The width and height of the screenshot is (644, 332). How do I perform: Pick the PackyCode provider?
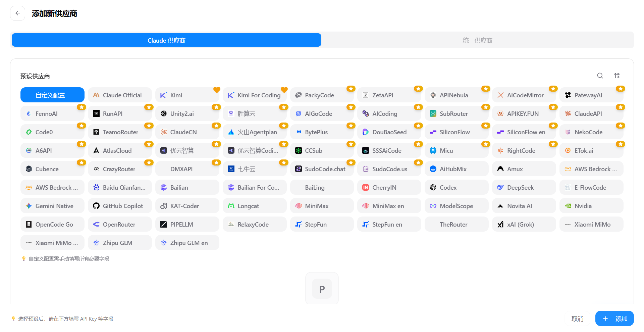(x=322, y=95)
